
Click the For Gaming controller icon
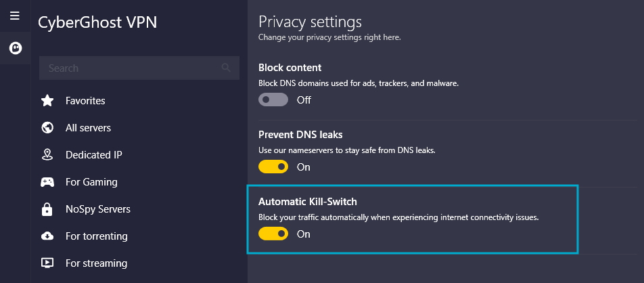point(47,182)
